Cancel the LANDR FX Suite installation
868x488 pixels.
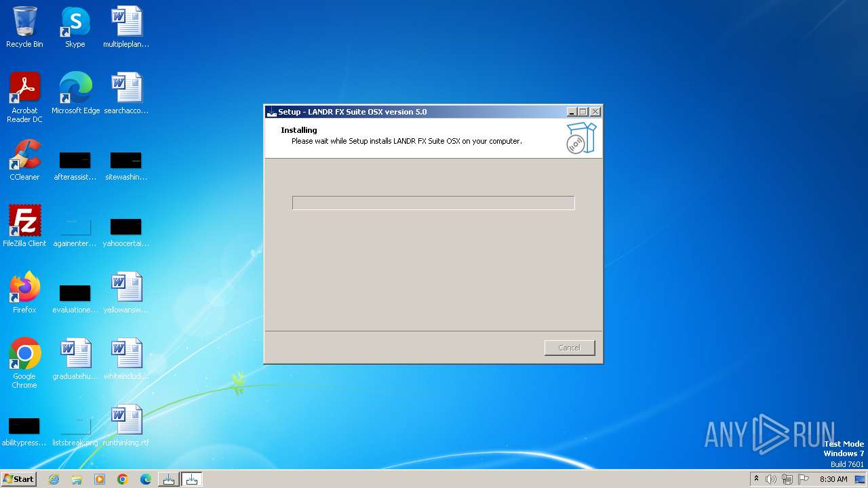[x=570, y=348]
